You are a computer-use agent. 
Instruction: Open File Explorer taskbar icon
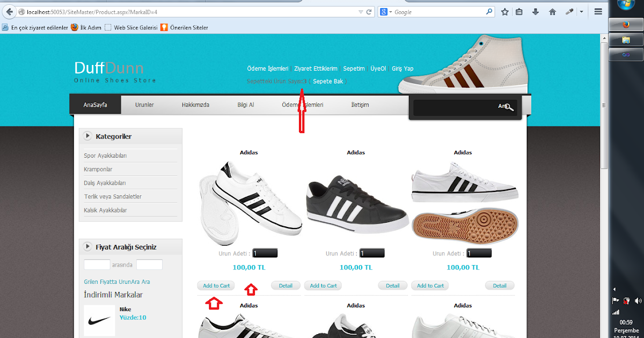pyautogui.click(x=626, y=40)
